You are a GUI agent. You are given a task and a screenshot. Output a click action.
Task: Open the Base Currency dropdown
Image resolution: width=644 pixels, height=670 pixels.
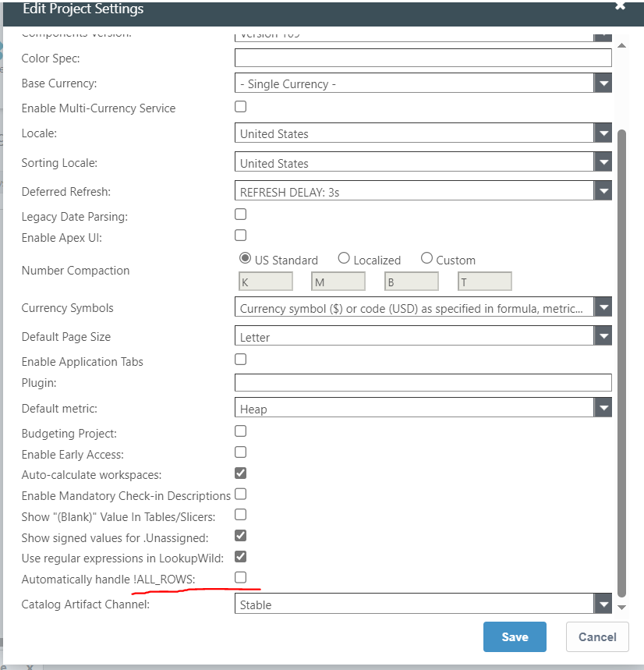[603, 83]
